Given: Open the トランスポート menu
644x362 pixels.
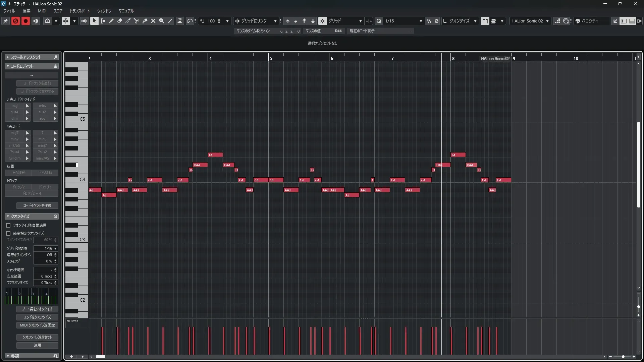Looking at the screenshot, I should click(x=80, y=11).
